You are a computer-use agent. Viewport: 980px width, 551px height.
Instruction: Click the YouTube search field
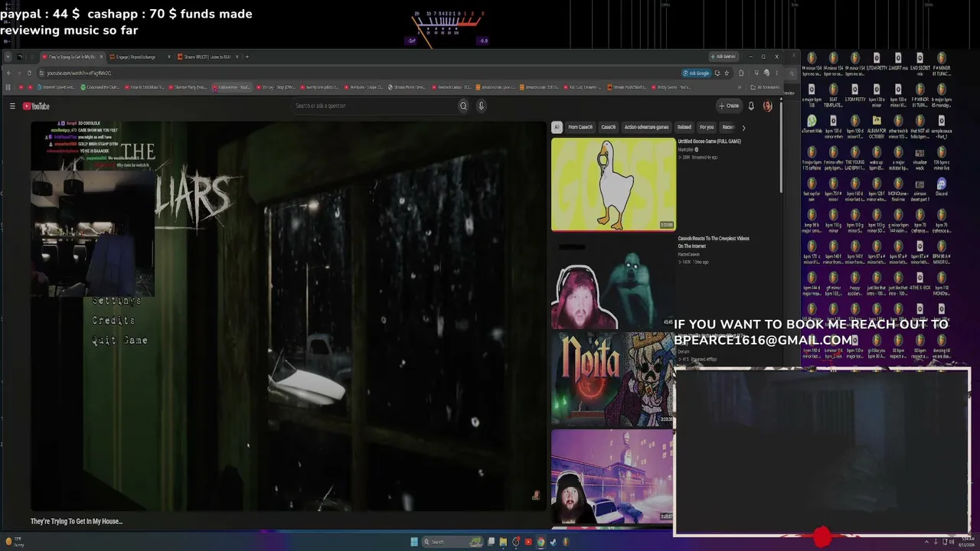(x=374, y=106)
